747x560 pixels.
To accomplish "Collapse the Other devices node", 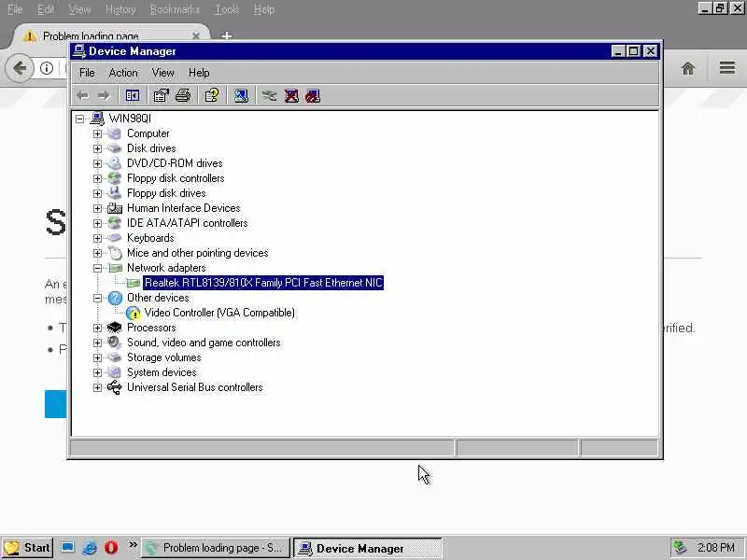I will pos(97,298).
